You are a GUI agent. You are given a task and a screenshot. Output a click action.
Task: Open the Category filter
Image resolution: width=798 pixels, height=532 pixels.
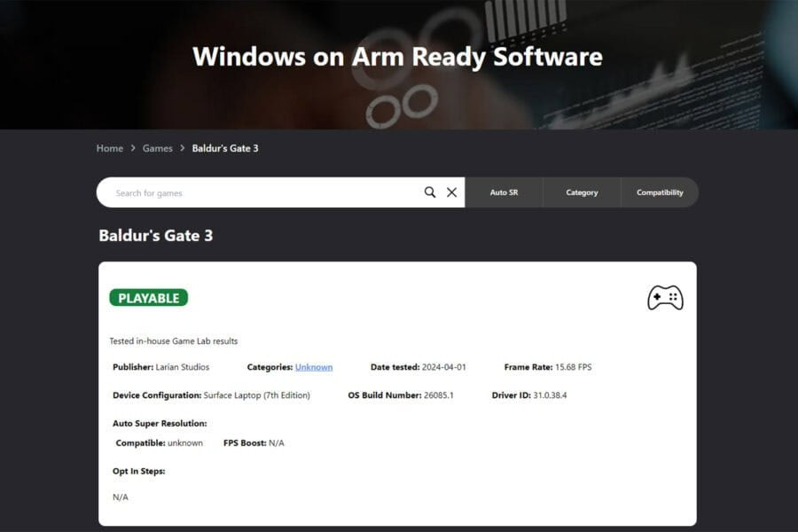pos(582,192)
